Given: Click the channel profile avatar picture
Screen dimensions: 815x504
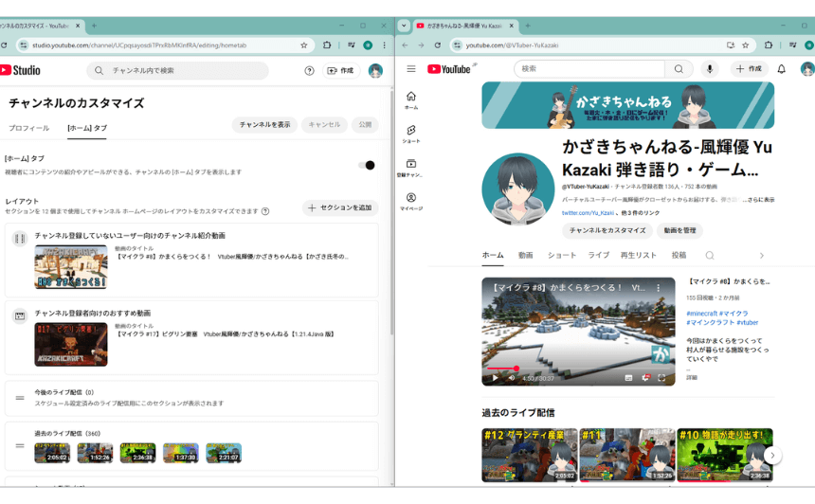Looking at the screenshot, I should pos(518,189).
